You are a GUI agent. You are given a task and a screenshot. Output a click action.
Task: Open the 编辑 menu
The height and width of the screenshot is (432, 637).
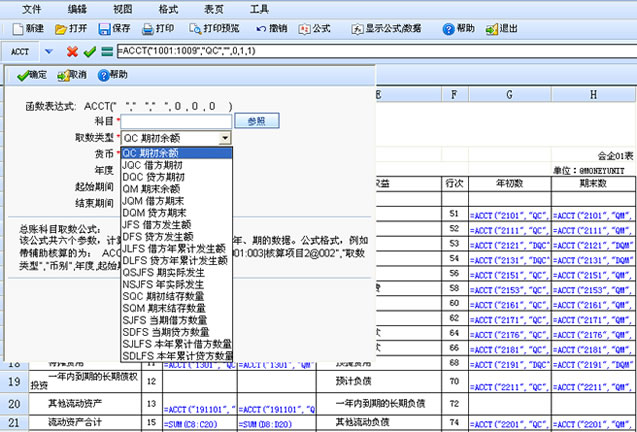[77, 9]
